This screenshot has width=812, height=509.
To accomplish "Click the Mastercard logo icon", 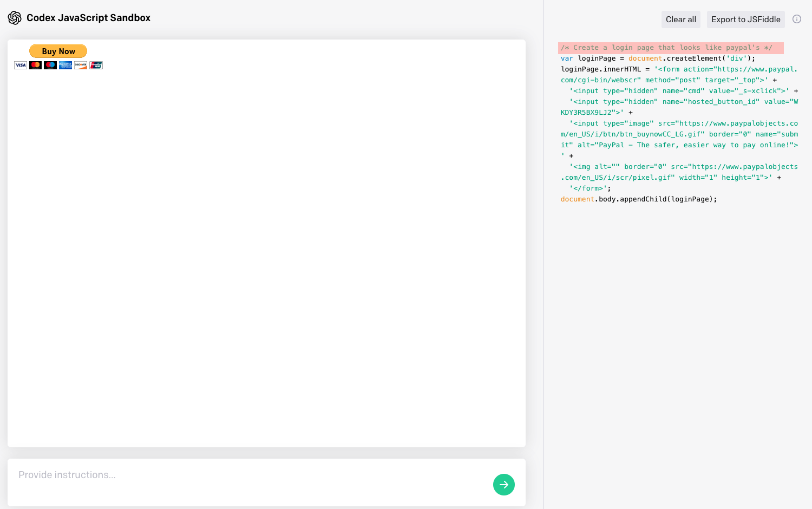I will (x=36, y=66).
